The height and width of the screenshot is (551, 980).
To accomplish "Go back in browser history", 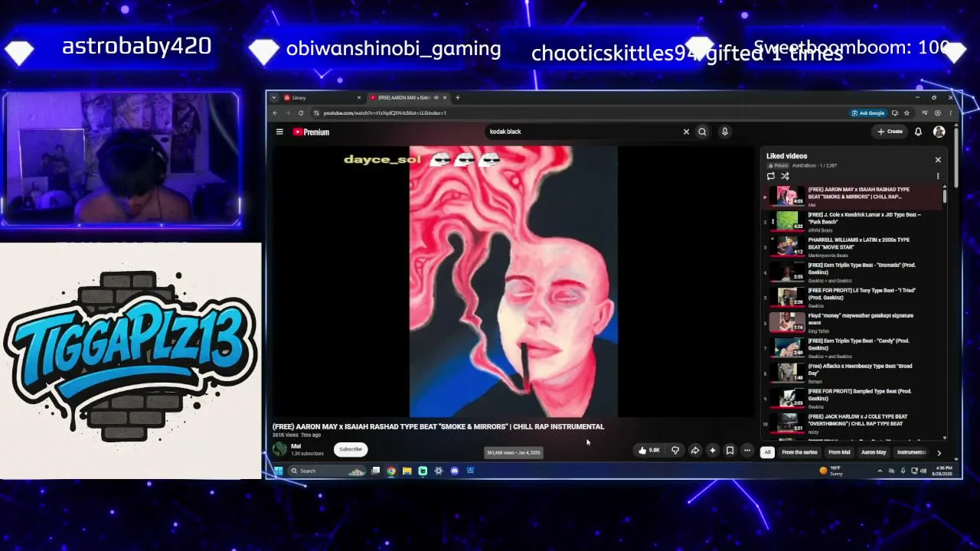I will click(x=275, y=113).
